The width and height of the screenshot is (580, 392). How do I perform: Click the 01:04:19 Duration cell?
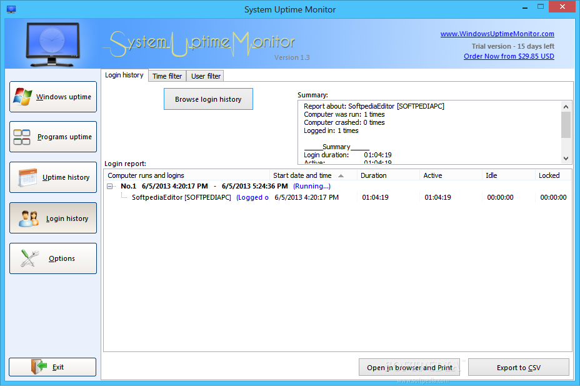(375, 197)
